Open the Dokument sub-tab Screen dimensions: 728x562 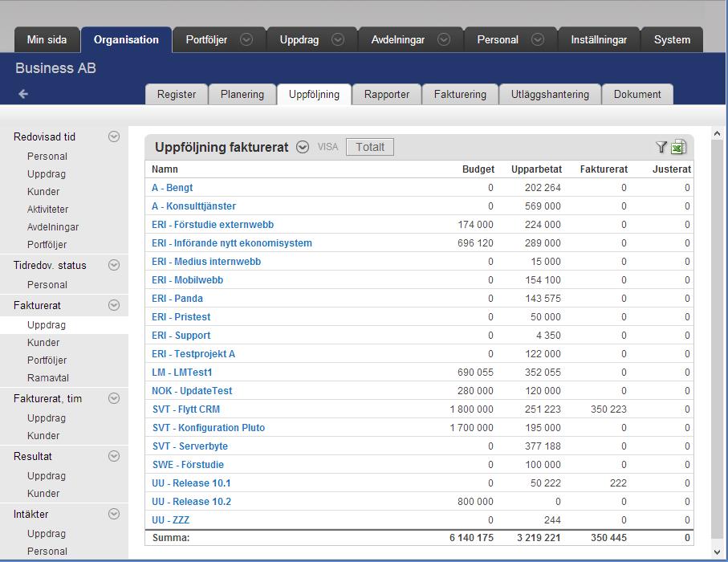tap(637, 94)
